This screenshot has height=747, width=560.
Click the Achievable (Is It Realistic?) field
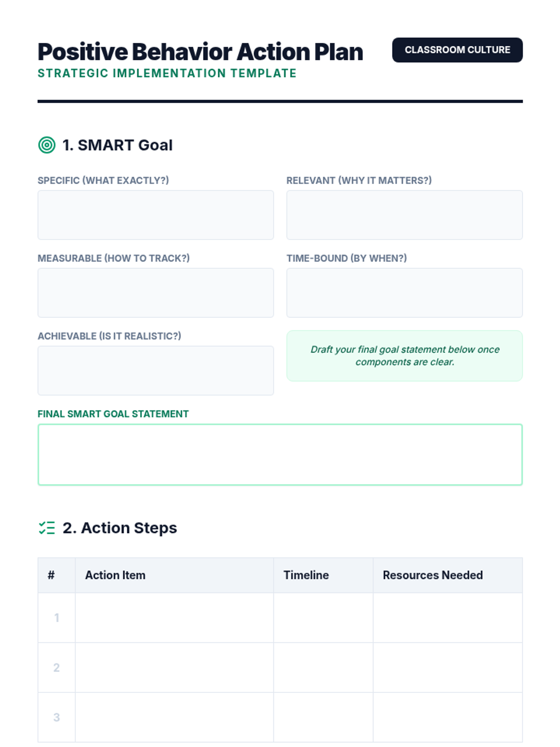click(x=155, y=370)
